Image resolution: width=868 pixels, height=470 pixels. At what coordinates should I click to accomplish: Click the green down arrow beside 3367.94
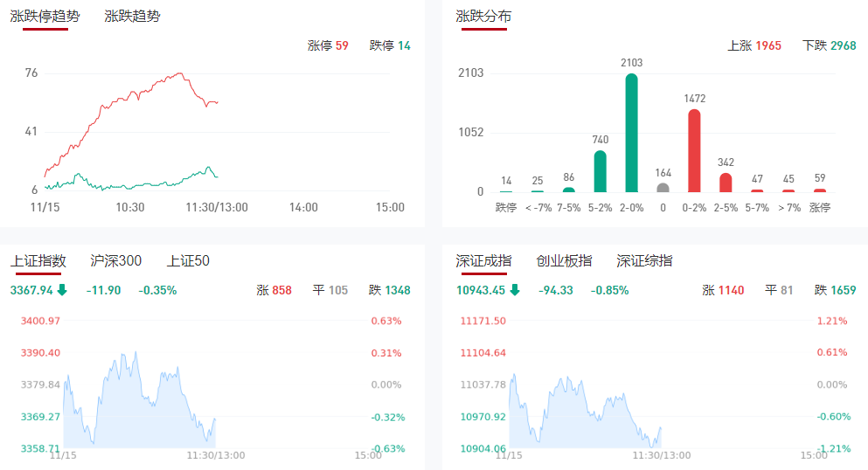(x=62, y=290)
